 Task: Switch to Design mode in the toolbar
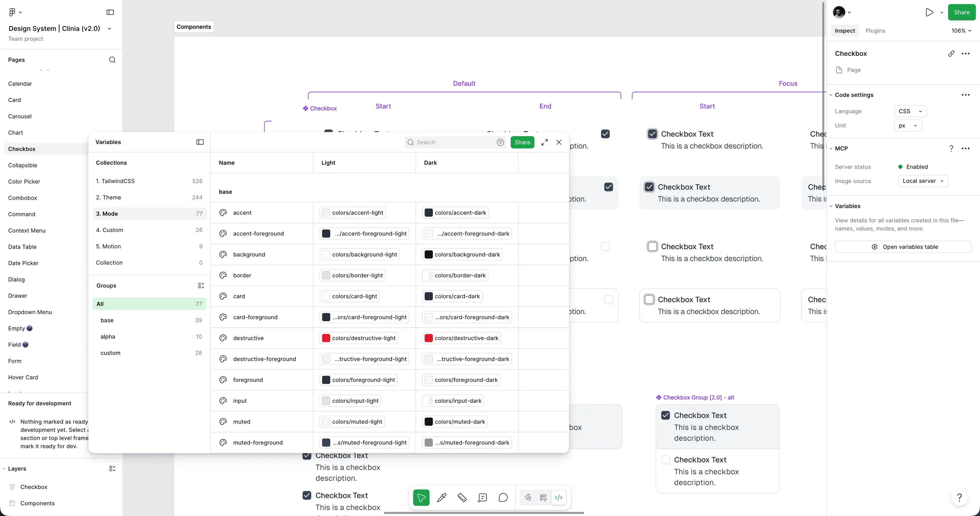click(x=543, y=498)
